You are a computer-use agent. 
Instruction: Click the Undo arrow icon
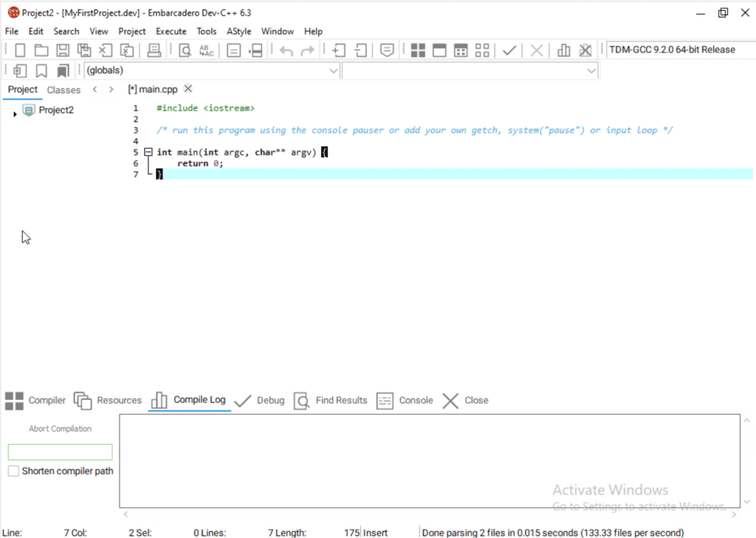coord(286,50)
